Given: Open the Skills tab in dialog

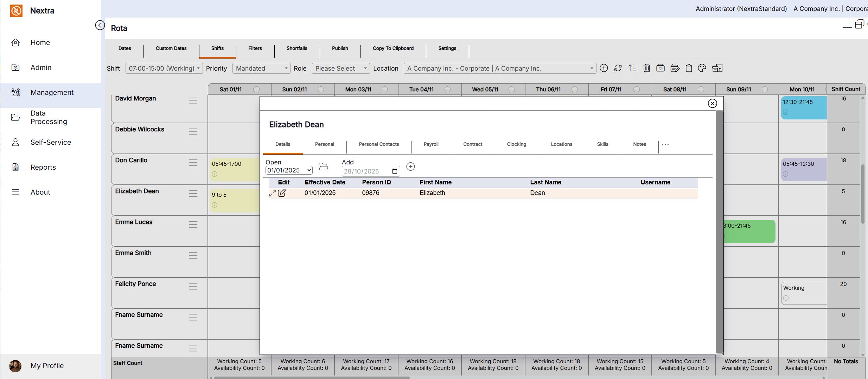Looking at the screenshot, I should tap(603, 144).
